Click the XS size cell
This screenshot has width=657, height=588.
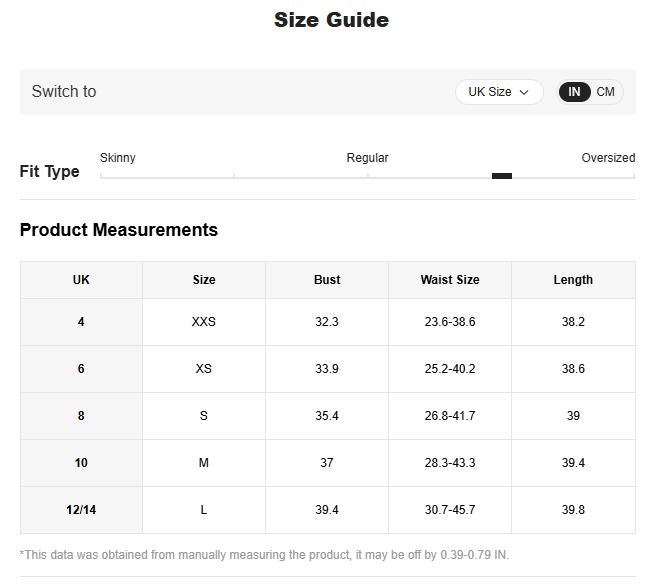(204, 369)
